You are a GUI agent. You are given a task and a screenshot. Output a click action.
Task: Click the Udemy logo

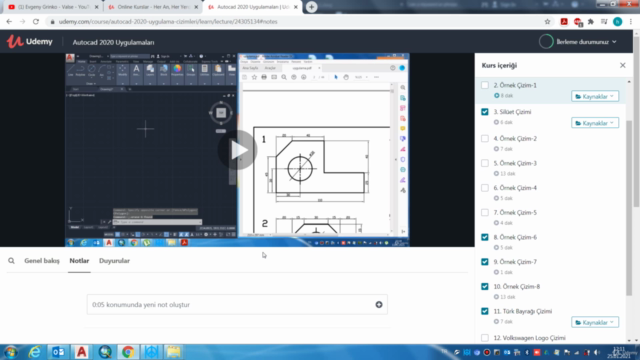coord(29,42)
